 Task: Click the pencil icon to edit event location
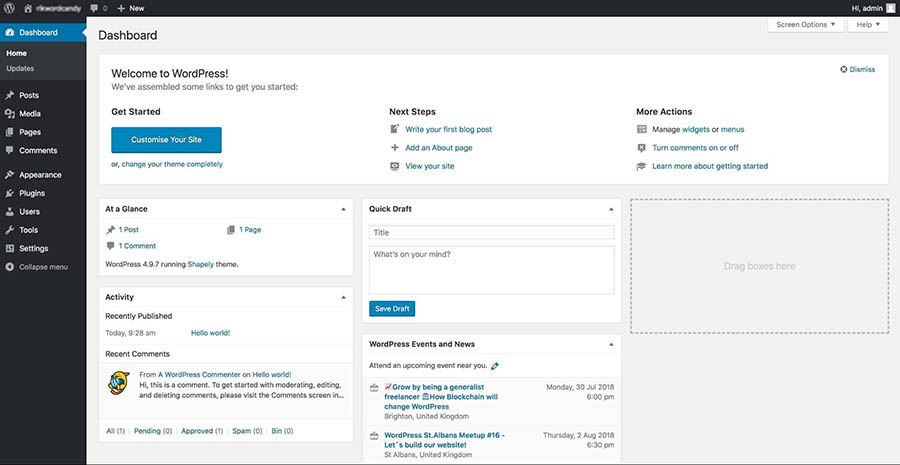pos(495,366)
